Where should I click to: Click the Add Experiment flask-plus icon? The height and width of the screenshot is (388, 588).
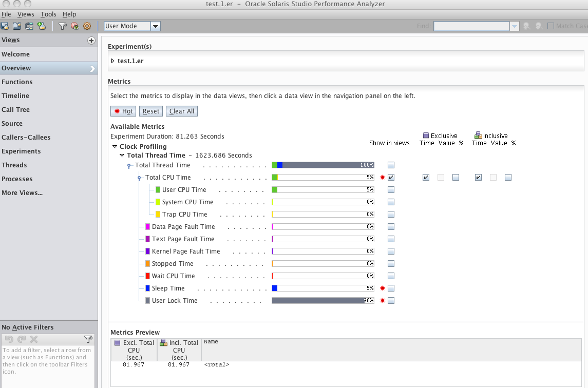[x=42, y=26]
